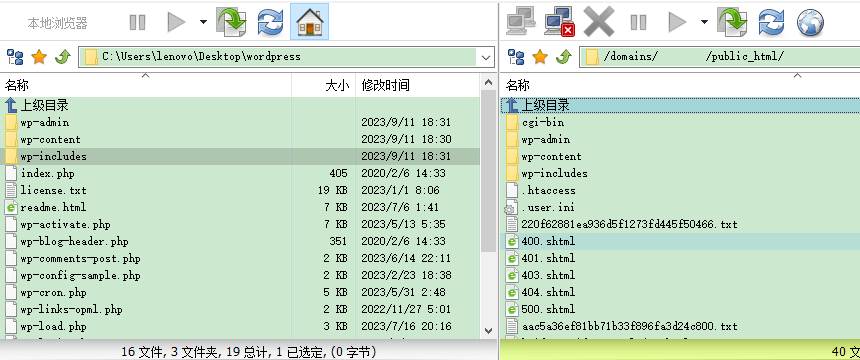Open the local play button dropdown arrow
The image size is (860, 360).
203,22
